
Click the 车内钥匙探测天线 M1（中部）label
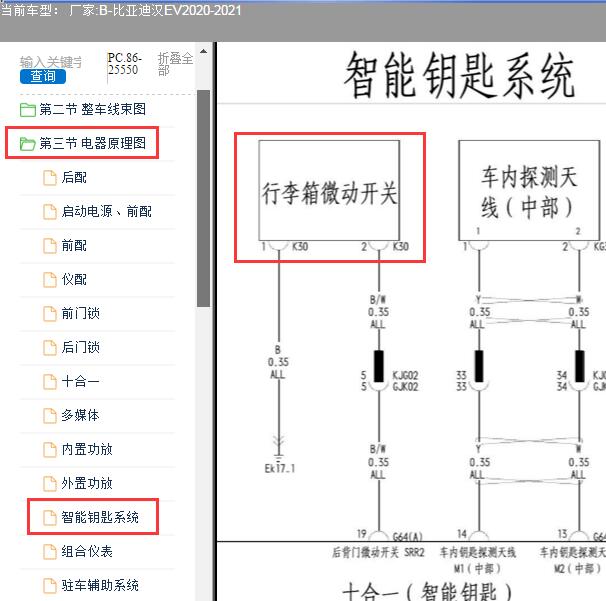click(x=478, y=560)
